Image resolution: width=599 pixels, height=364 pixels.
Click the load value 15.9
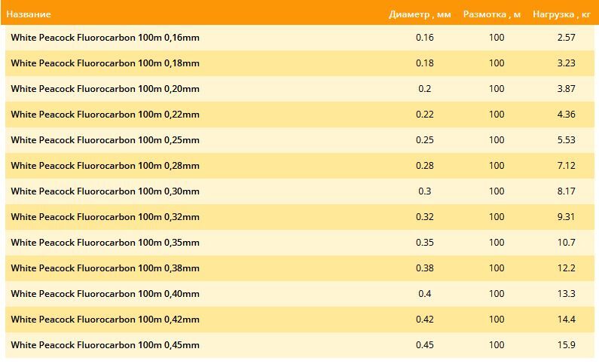click(x=566, y=344)
